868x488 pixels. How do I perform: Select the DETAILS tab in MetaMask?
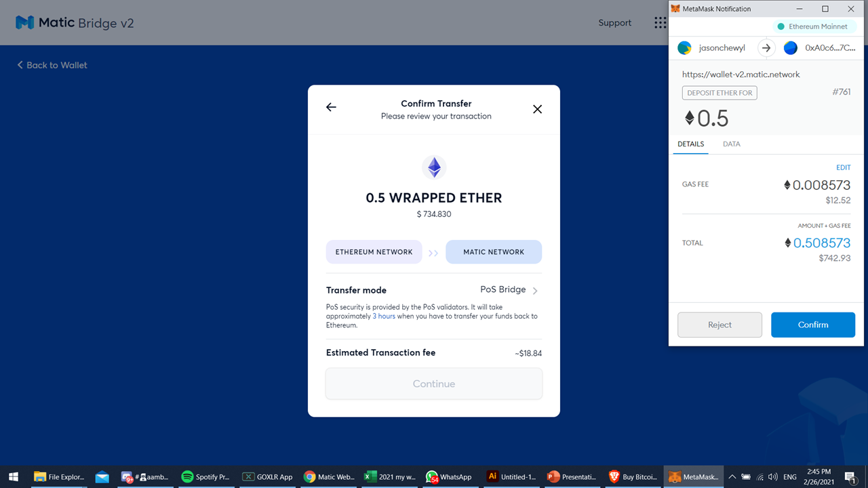tap(691, 144)
